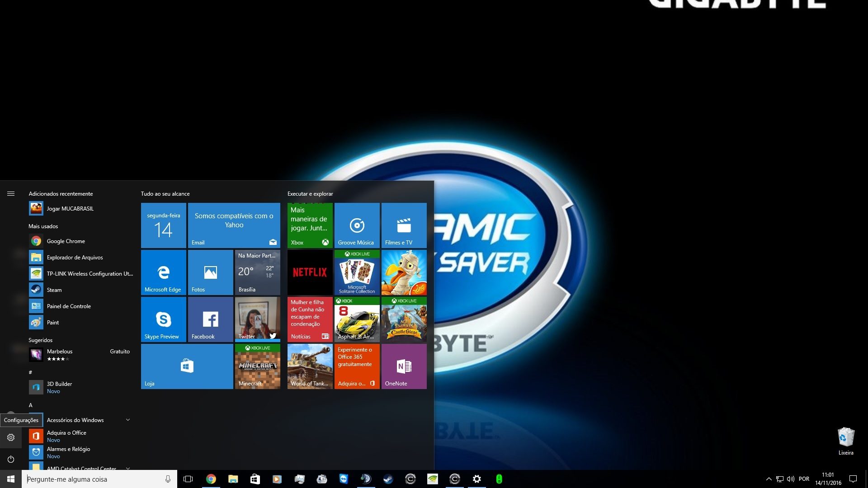Screen dimensions: 868x488
Task: Open Settings gear app on taskbar
Action: tap(477, 479)
